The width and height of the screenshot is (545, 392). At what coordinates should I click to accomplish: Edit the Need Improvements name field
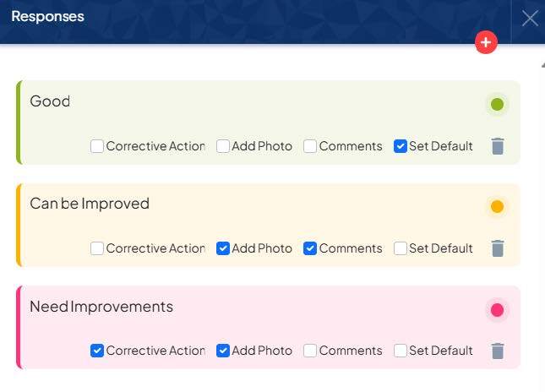click(x=169, y=307)
